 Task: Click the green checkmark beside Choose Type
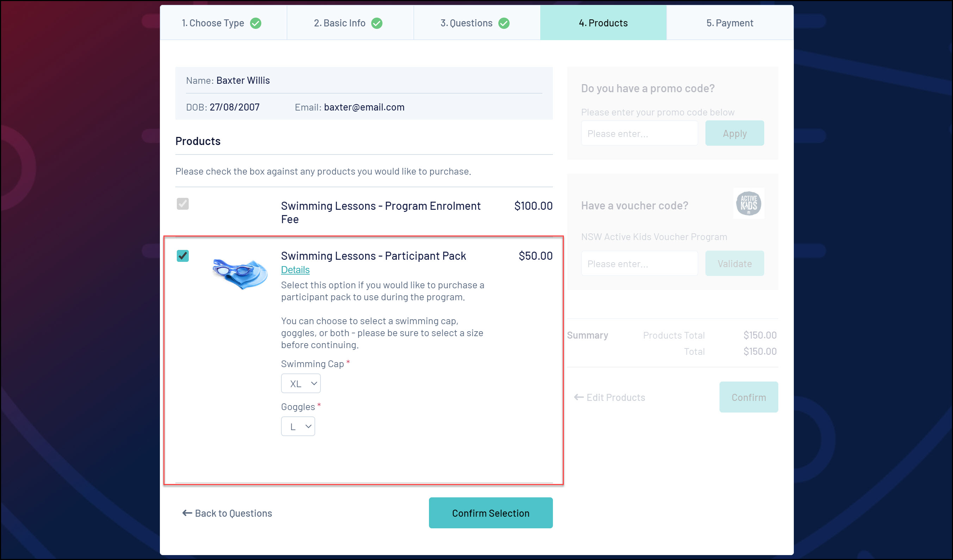pyautogui.click(x=256, y=23)
